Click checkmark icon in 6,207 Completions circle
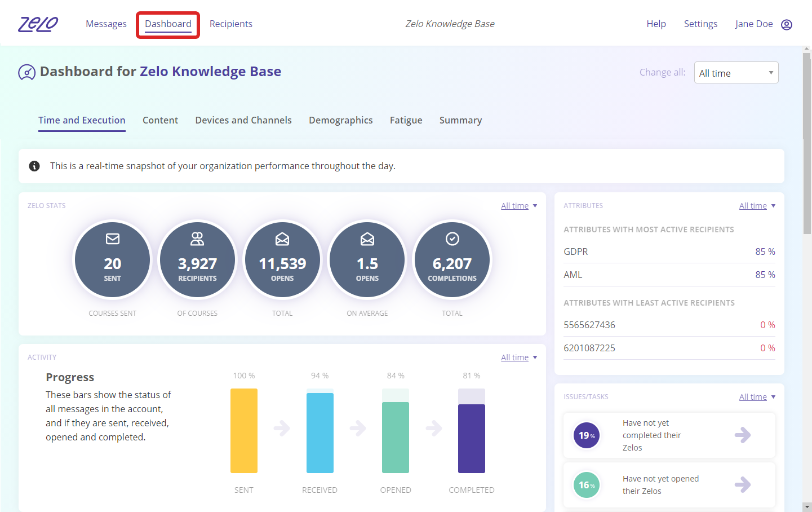 452,239
